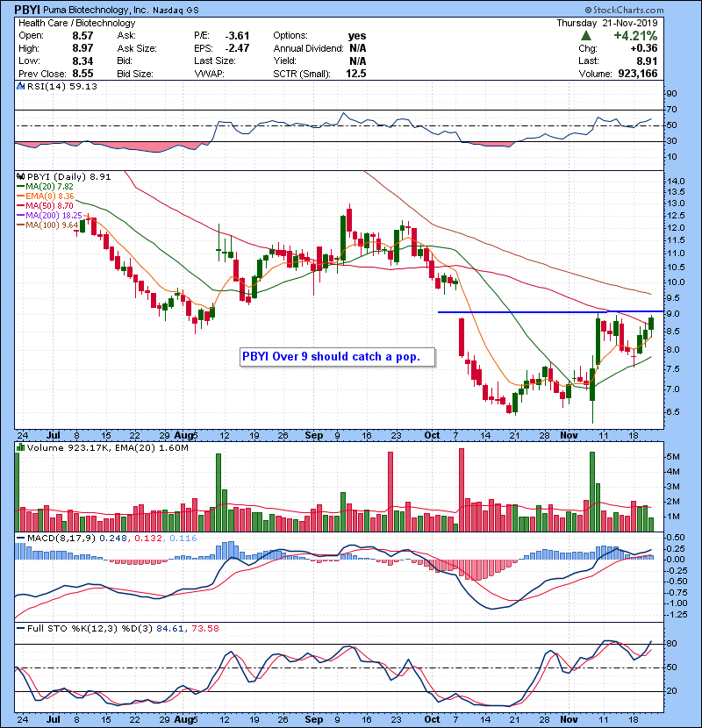Click the RSI(14) panel marker icon
This screenshot has width=702, height=728.
coord(19,87)
